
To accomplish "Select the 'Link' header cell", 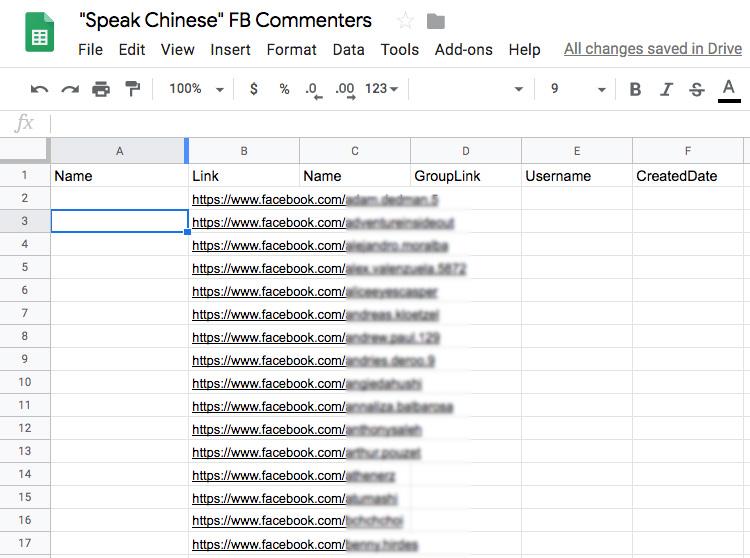I will 244,175.
